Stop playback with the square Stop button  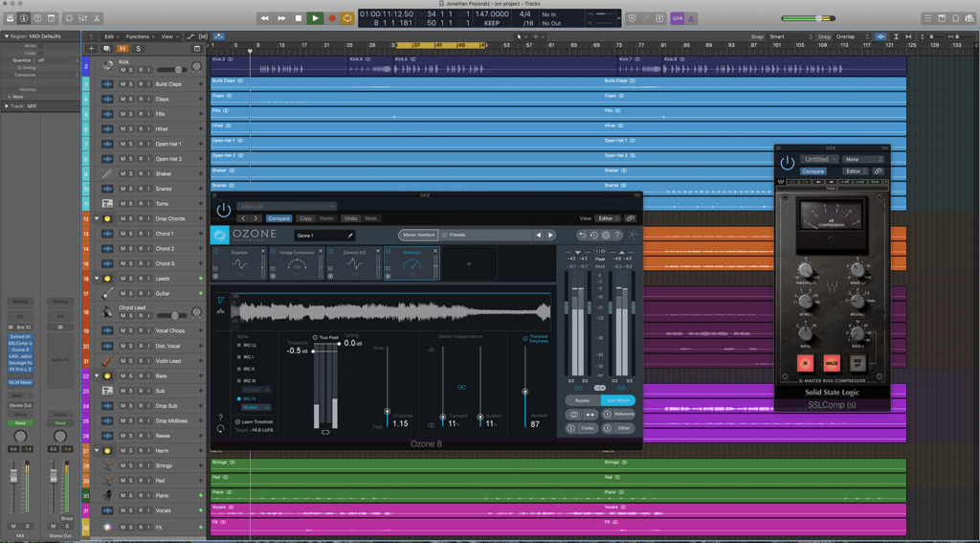(299, 18)
